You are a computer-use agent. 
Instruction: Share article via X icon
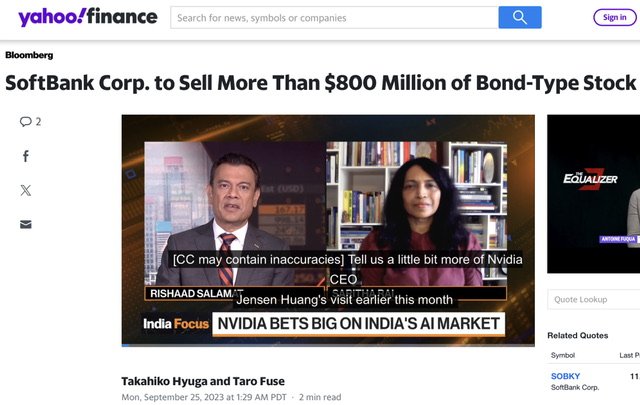click(26, 190)
